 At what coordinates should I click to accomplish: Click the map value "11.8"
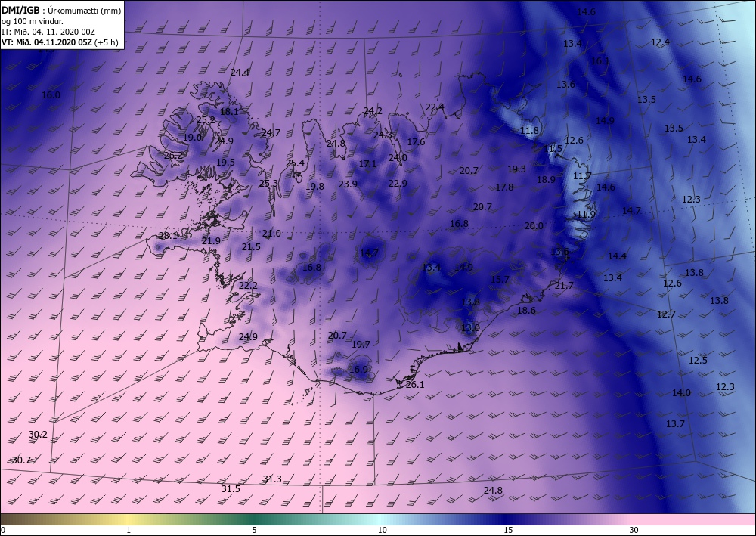pyautogui.click(x=529, y=131)
